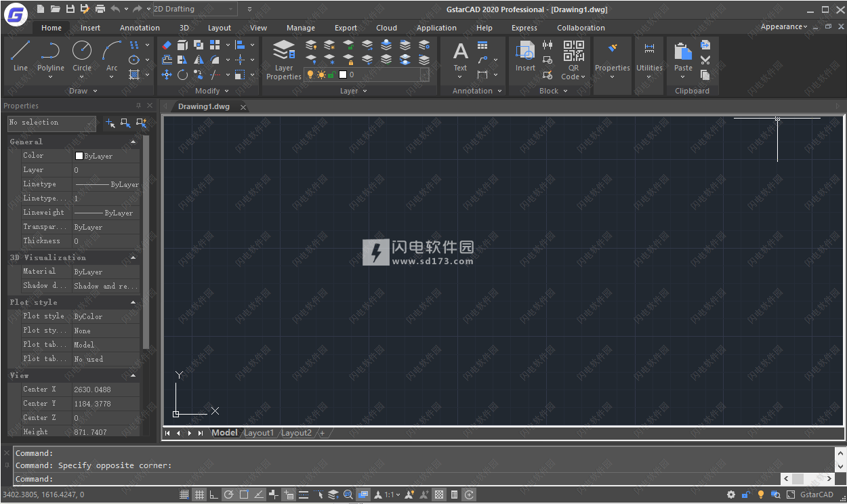This screenshot has height=504, width=847.
Task: Toggle snap mode in status bar
Action: 184,495
